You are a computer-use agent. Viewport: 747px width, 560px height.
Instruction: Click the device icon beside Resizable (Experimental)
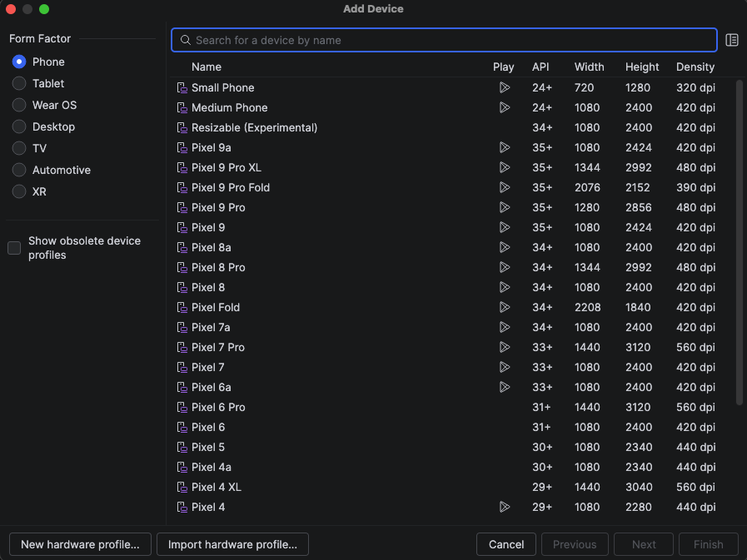[x=182, y=127]
